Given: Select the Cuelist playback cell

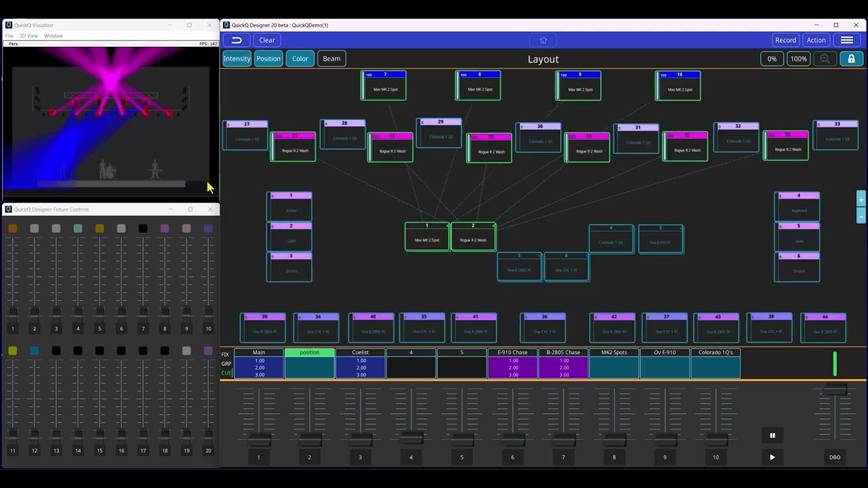Looking at the screenshot, I should [x=360, y=363].
